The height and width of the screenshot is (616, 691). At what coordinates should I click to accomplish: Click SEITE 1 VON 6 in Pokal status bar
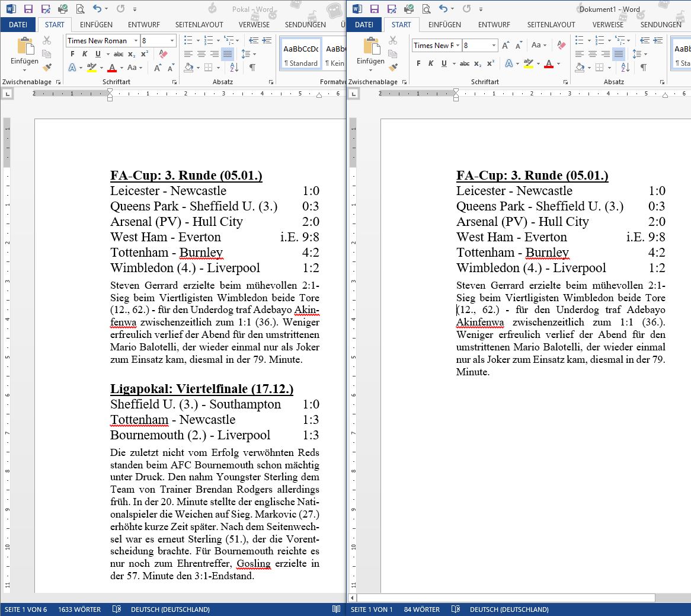(x=25, y=609)
